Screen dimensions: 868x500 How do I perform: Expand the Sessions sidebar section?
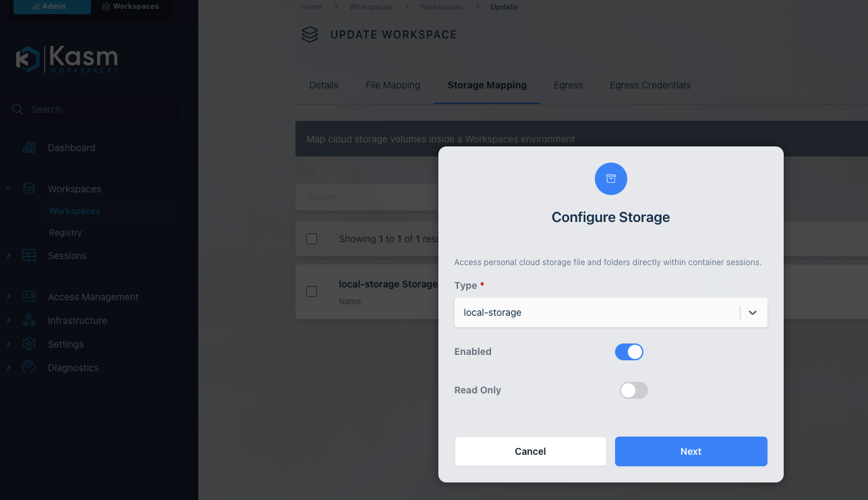(x=9, y=256)
